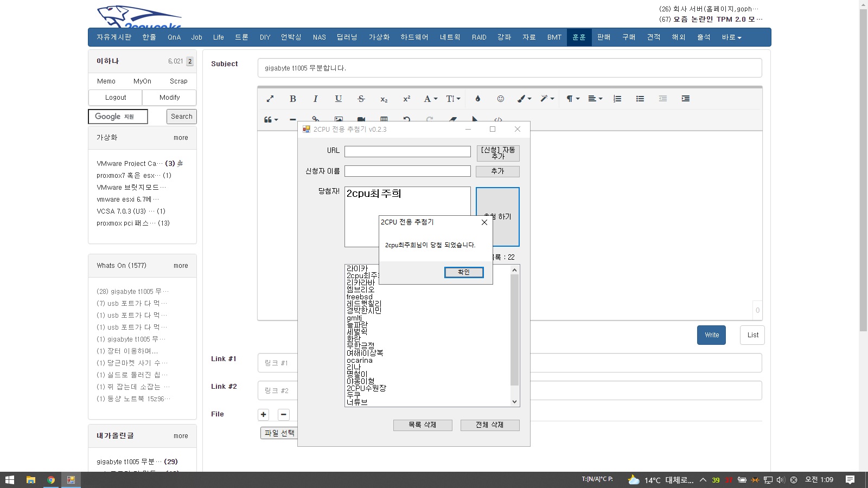Screen dimensions: 868x488
Task: Close the 2CPU 전용 추첨기 message dialog
Action: pos(484,222)
